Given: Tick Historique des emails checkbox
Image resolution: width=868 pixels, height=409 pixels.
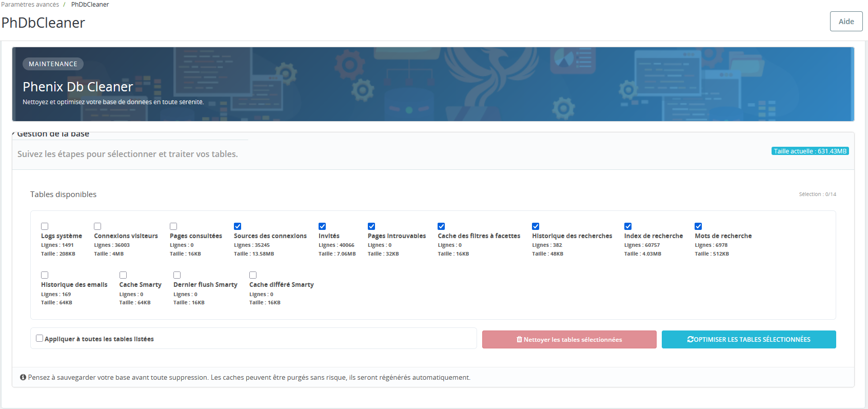Looking at the screenshot, I should 45,275.
